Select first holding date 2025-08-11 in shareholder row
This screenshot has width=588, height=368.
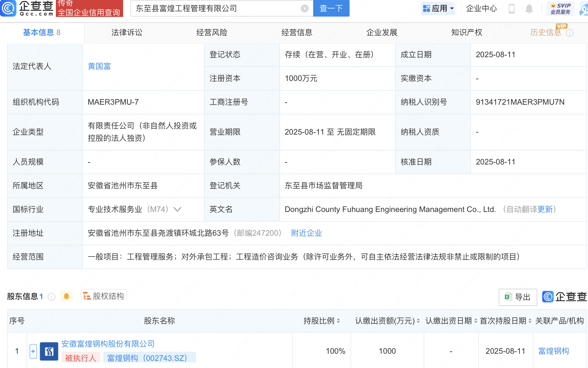coord(505,351)
